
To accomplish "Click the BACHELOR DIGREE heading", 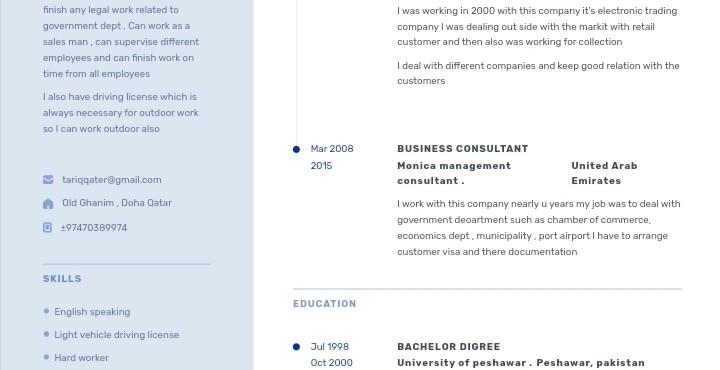I will [x=449, y=347].
